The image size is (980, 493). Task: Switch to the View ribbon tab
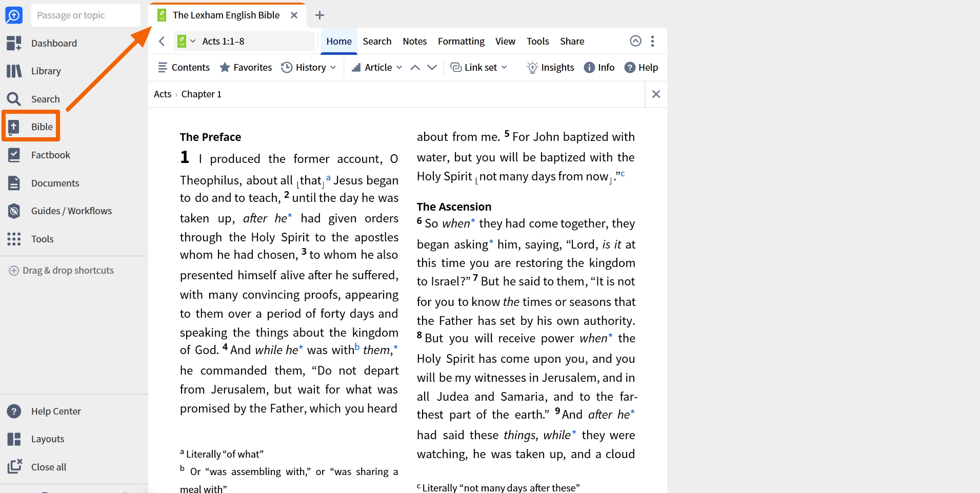click(x=505, y=41)
